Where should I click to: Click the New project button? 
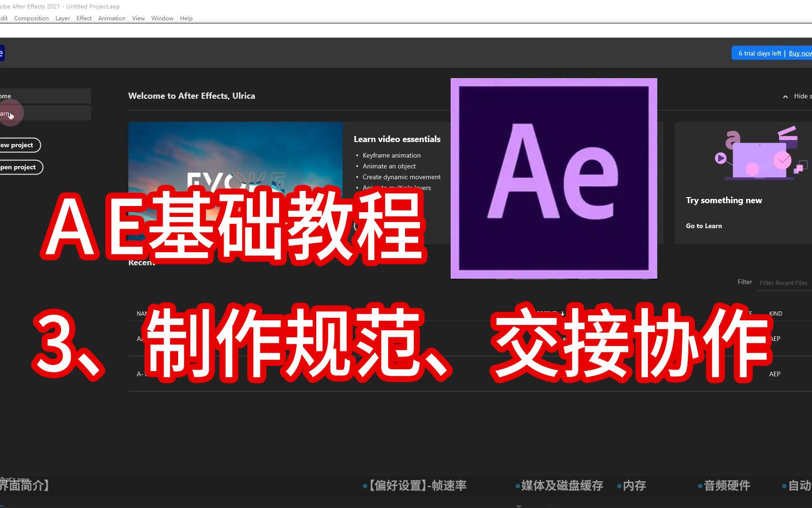[20, 145]
